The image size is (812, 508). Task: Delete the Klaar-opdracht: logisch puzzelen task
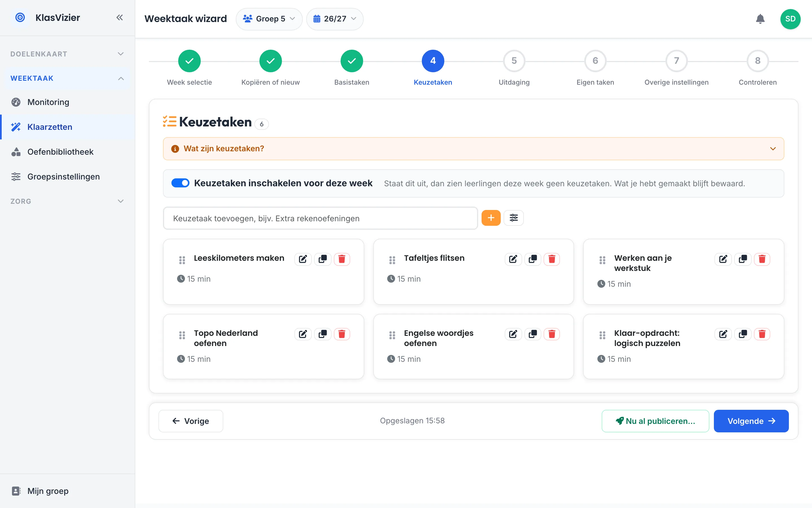pos(762,334)
